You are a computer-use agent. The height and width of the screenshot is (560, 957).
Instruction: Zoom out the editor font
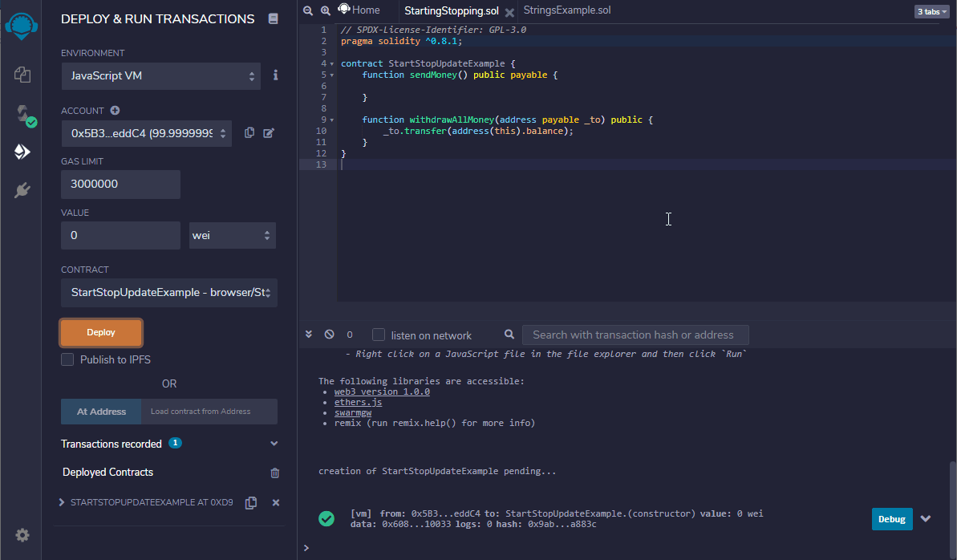click(308, 10)
